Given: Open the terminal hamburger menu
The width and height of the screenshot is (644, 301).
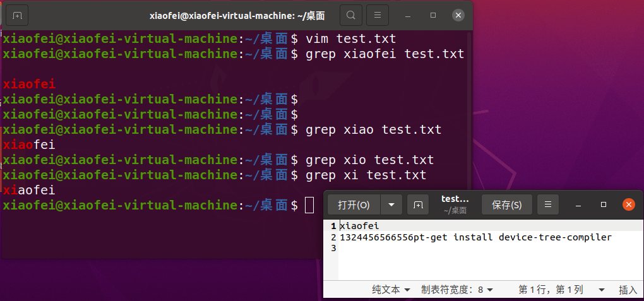Looking at the screenshot, I should tap(377, 15).
